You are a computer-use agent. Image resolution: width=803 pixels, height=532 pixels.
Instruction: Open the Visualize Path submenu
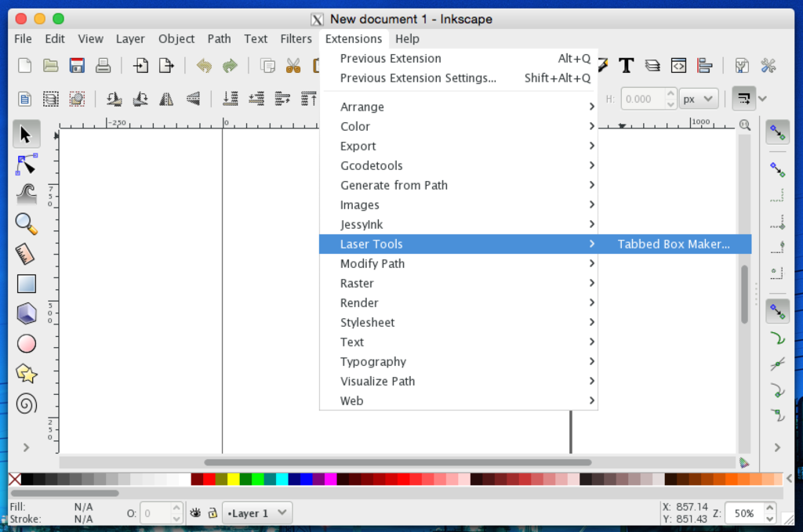pyautogui.click(x=458, y=381)
